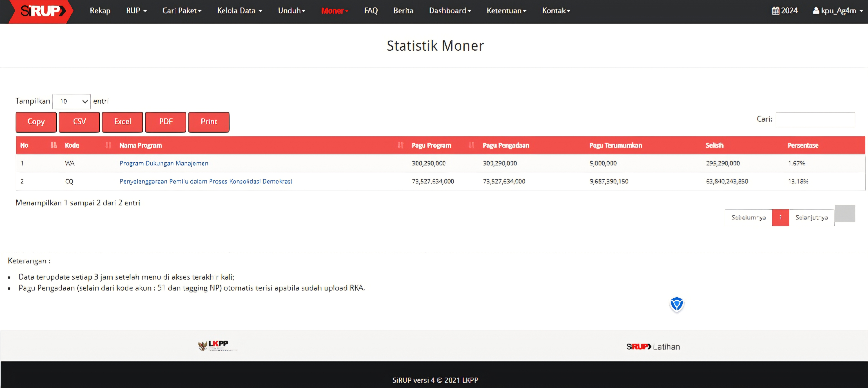Click the Cari search field
The width and height of the screenshot is (868, 388).
point(815,120)
